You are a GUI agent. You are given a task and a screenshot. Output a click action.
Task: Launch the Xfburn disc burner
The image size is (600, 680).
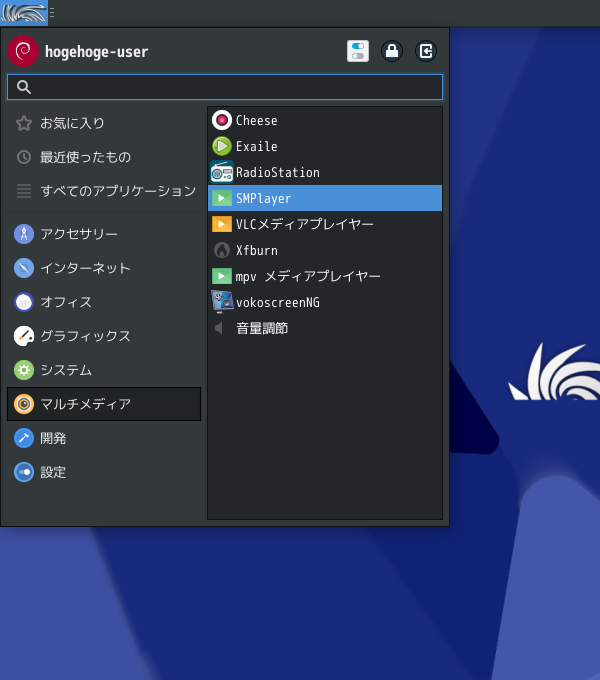[325, 250]
